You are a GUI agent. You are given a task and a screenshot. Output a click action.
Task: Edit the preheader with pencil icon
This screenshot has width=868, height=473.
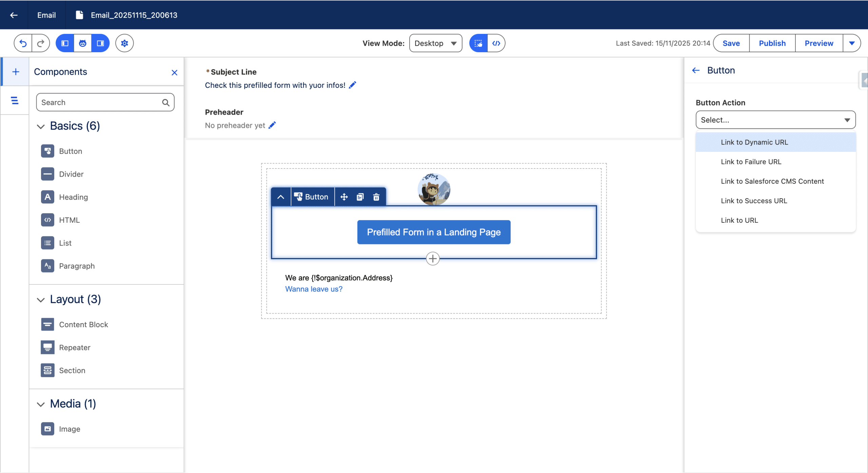272,125
